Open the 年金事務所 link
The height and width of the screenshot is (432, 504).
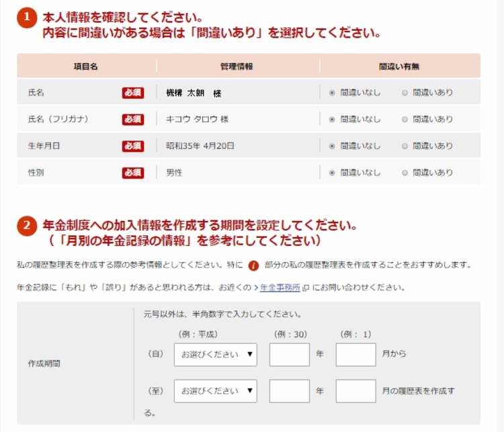(x=280, y=288)
